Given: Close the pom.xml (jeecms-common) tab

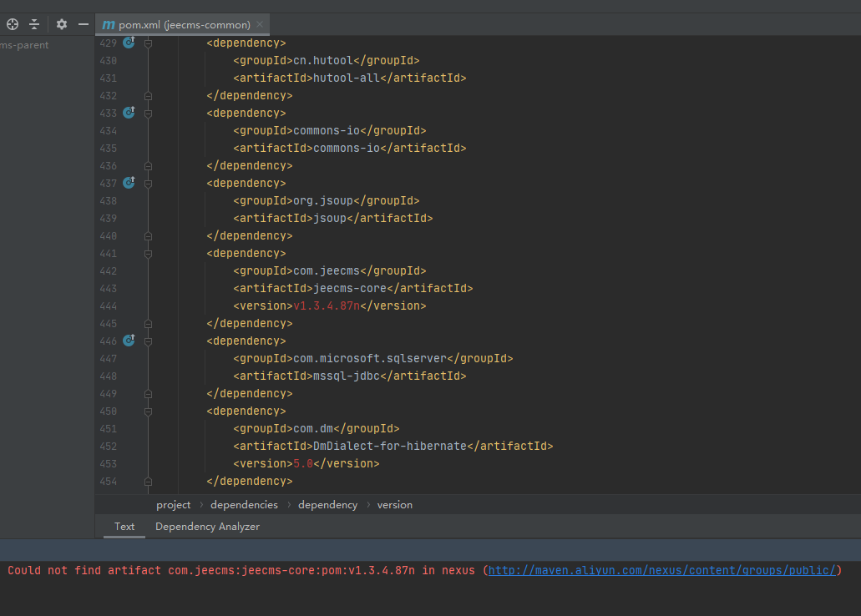Looking at the screenshot, I should [x=260, y=25].
